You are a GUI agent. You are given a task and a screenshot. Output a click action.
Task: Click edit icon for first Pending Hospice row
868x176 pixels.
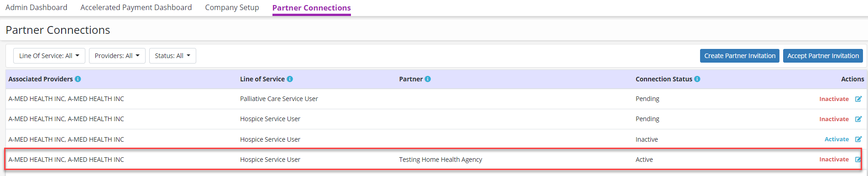[x=858, y=119]
